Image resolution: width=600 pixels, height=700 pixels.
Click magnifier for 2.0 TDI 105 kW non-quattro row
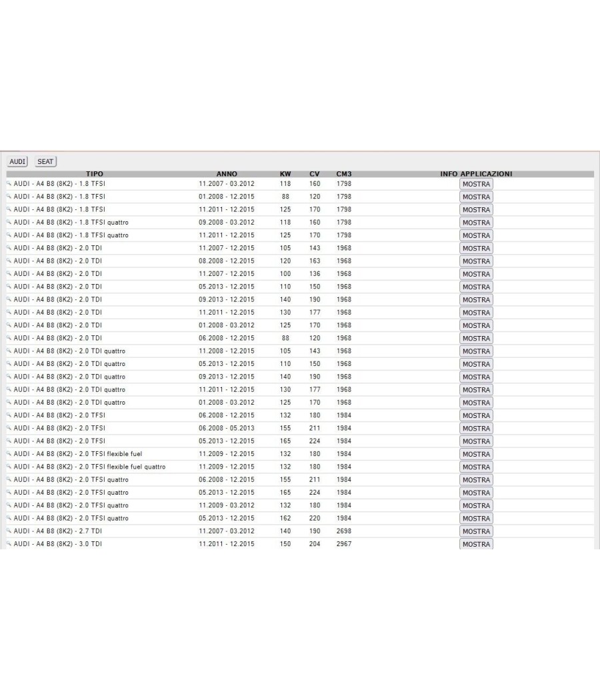[9, 248]
